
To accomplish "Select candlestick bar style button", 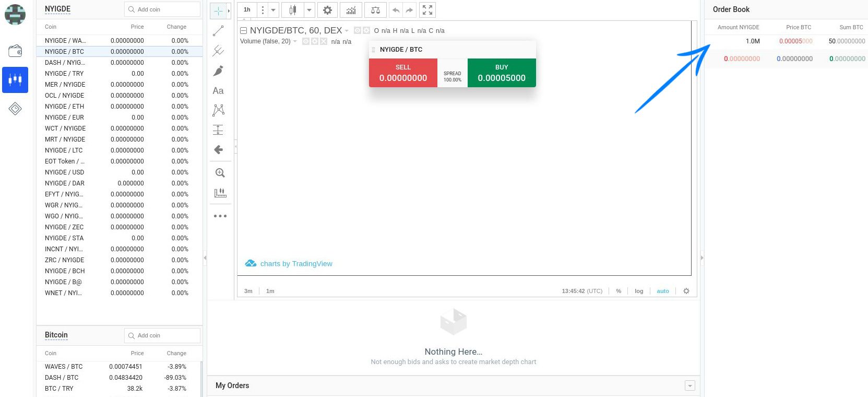I will (x=293, y=10).
